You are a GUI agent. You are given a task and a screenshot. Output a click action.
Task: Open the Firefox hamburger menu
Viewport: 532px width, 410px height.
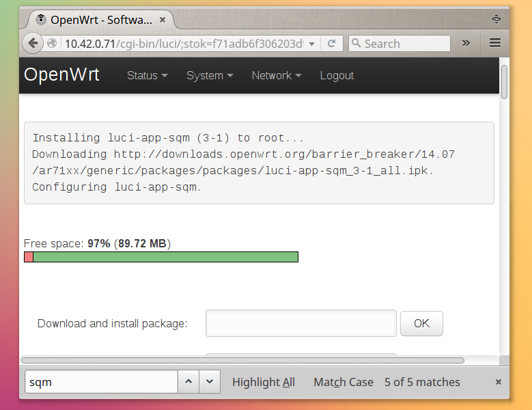point(495,43)
